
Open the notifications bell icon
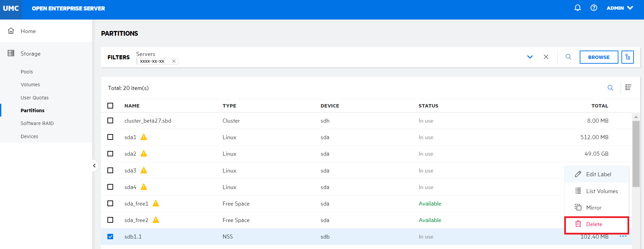[577, 8]
